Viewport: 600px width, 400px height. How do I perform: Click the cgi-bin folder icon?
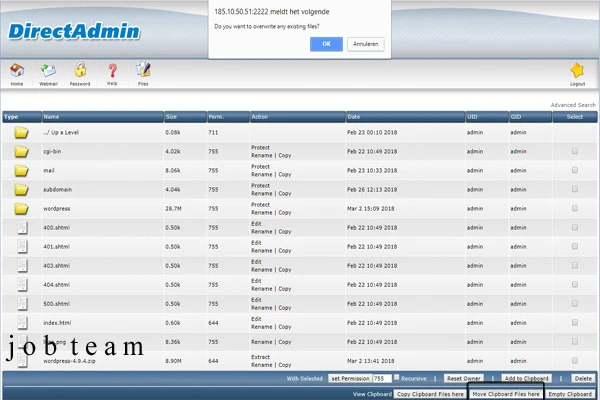point(21,151)
